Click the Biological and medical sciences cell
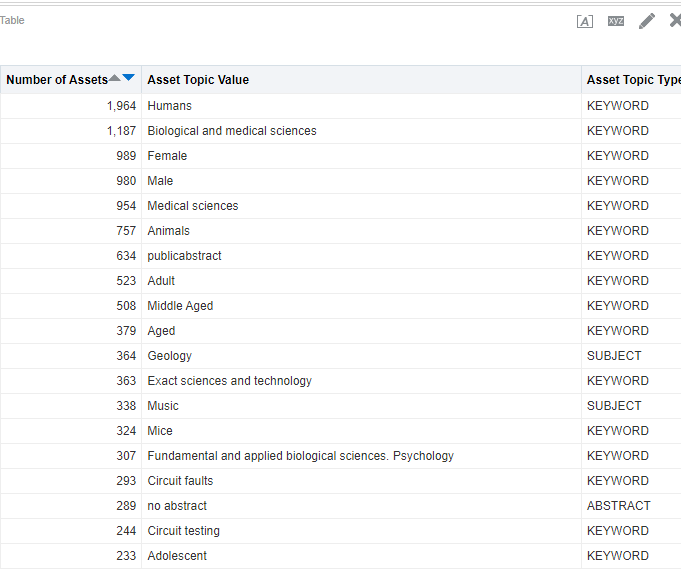681x569 pixels. [232, 131]
